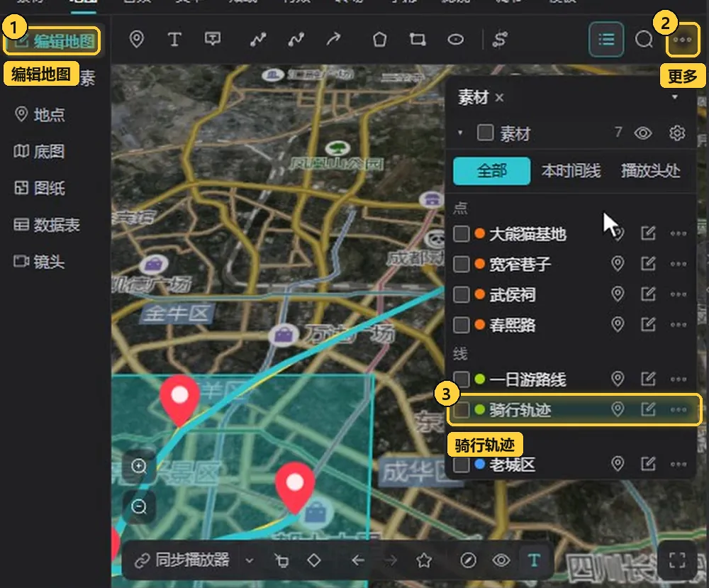Click the route conversion S tool

coord(500,39)
